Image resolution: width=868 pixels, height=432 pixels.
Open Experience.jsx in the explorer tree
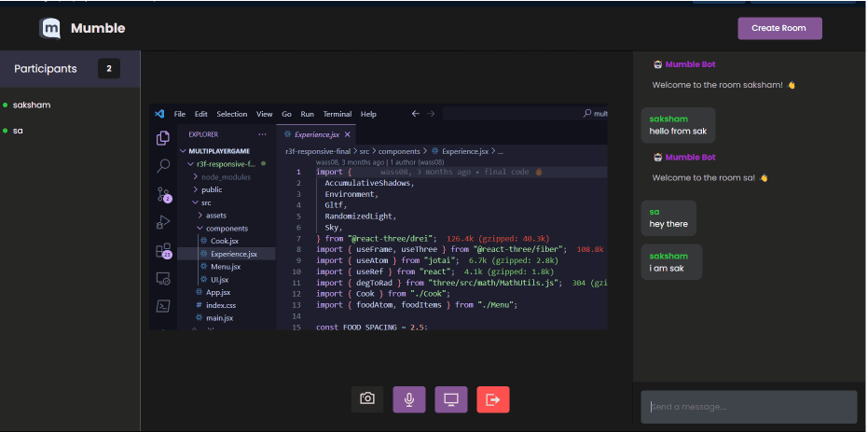coord(234,254)
